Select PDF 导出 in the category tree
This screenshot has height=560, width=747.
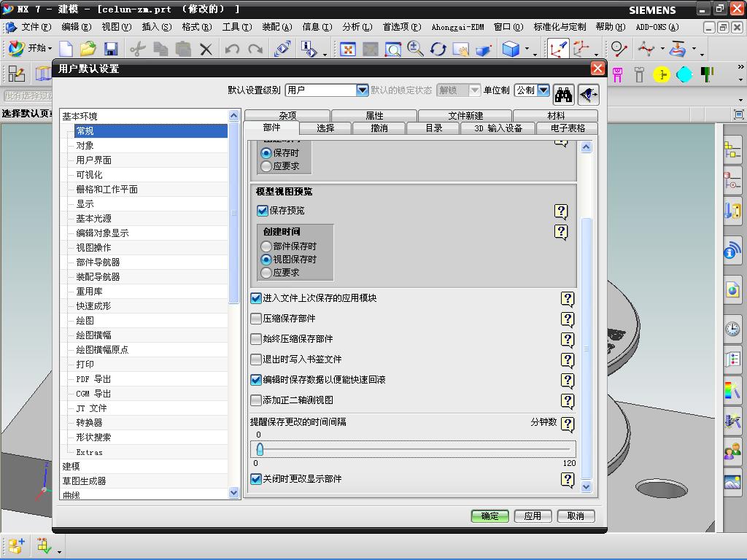pyautogui.click(x=93, y=379)
